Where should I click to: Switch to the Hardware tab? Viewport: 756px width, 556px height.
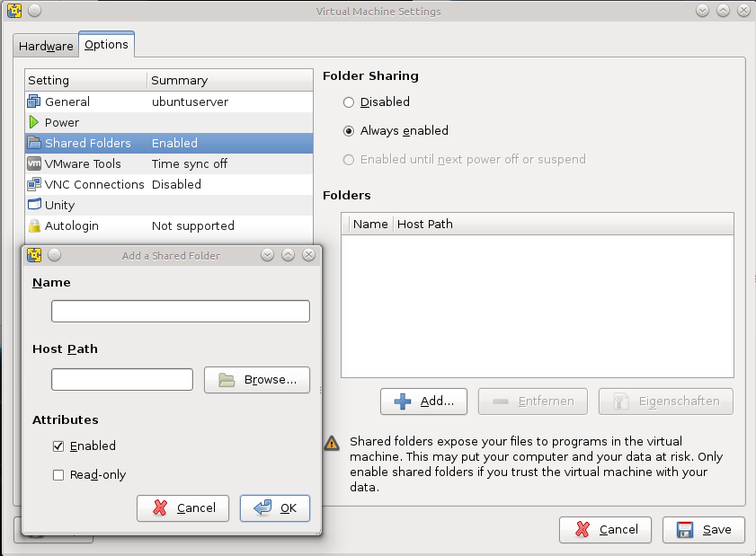pos(46,46)
